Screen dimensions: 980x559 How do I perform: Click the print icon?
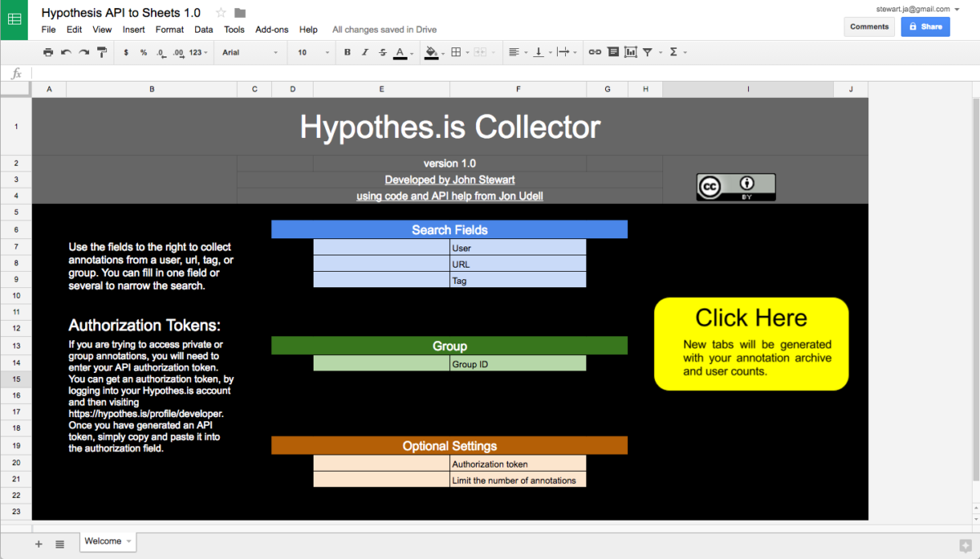pyautogui.click(x=48, y=52)
